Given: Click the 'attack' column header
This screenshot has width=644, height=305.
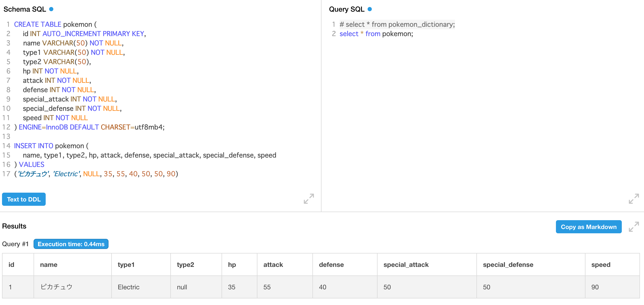Looking at the screenshot, I should click(x=285, y=265).
